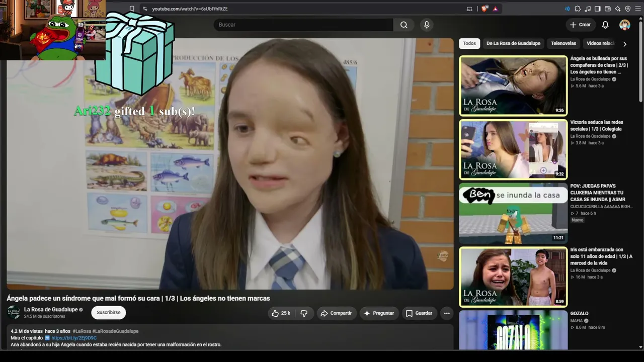
Task: Open the La Rosa de Guadalupe channel name link
Action: [51, 310]
